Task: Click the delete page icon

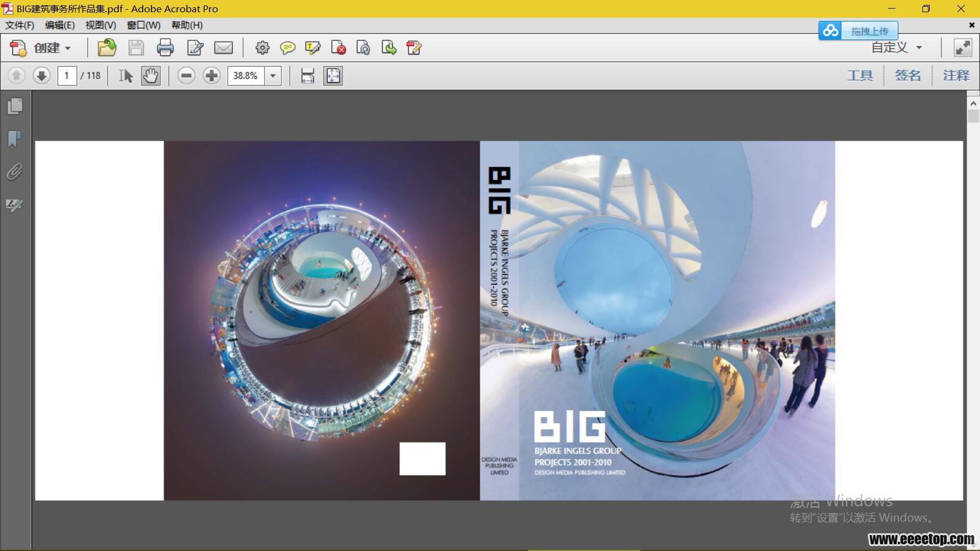Action: click(x=338, y=48)
